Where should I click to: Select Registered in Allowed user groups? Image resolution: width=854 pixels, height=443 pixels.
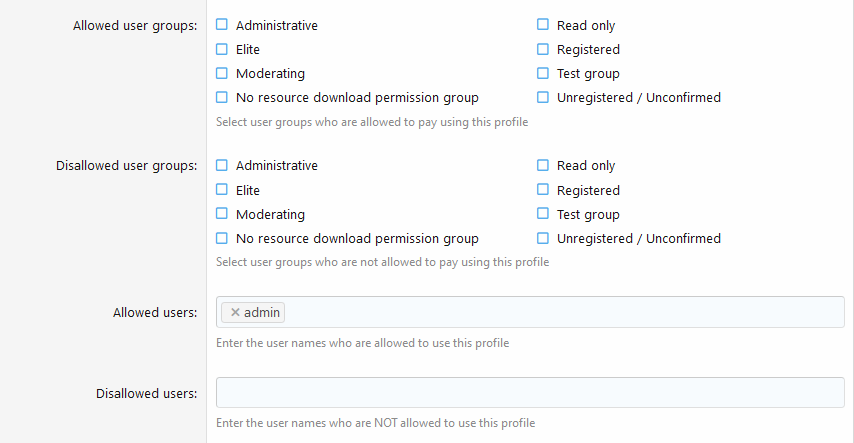(543, 49)
